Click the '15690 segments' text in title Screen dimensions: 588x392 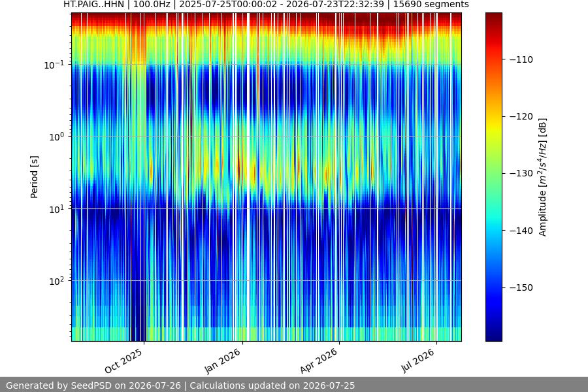[x=431, y=5]
